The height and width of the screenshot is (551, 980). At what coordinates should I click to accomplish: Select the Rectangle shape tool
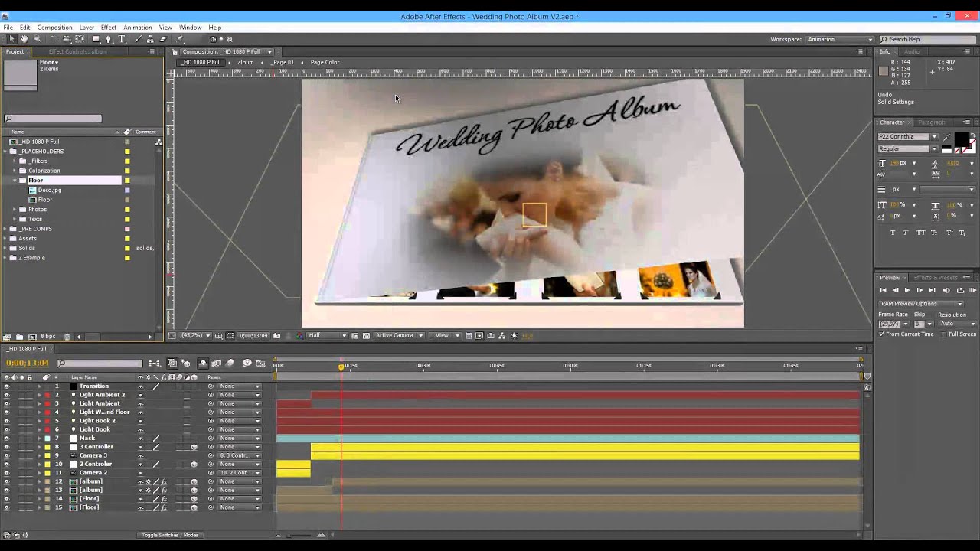tap(96, 39)
